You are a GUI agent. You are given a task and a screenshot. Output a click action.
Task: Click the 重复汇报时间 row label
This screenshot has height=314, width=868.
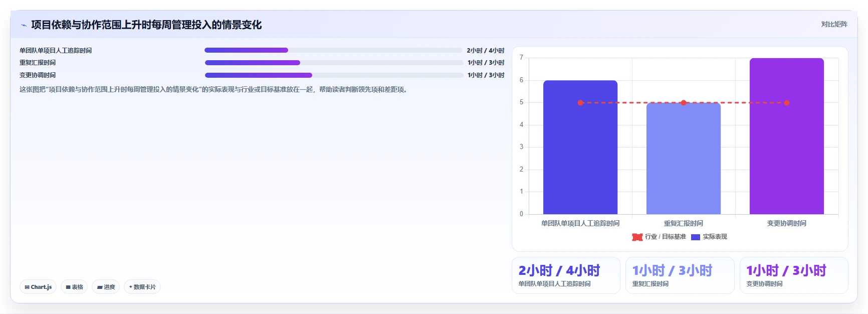[x=38, y=63]
